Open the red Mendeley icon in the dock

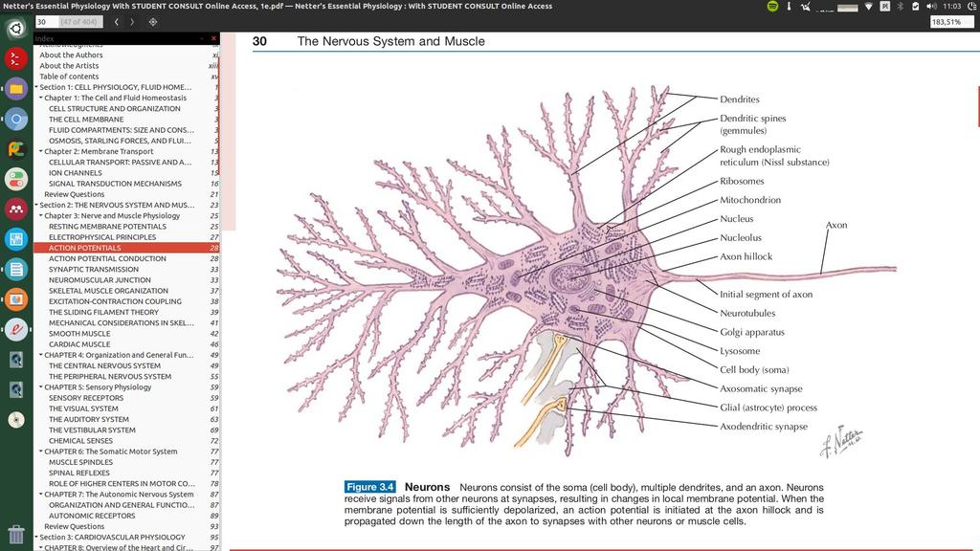click(16, 209)
